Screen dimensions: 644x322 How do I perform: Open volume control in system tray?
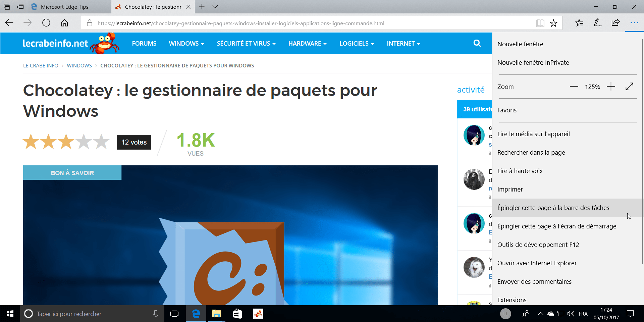pos(571,314)
